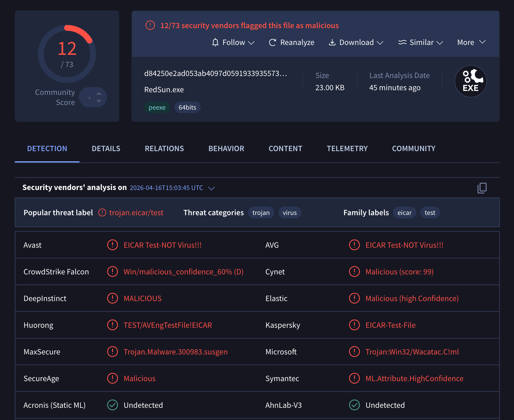The width and height of the screenshot is (514, 420).
Task: Click Kaspersky detection alert icon
Action: click(354, 325)
